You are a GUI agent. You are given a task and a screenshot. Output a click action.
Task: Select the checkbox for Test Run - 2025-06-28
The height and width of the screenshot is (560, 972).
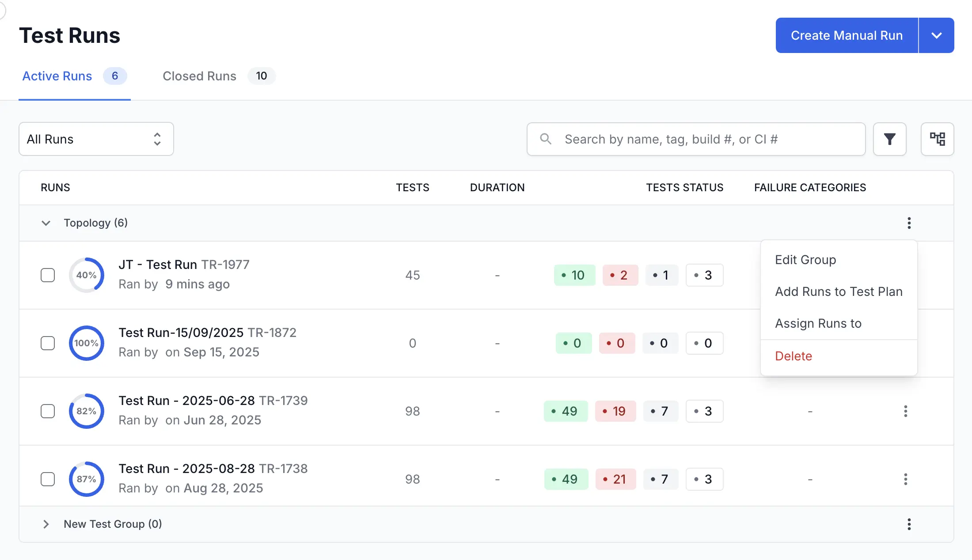(47, 411)
